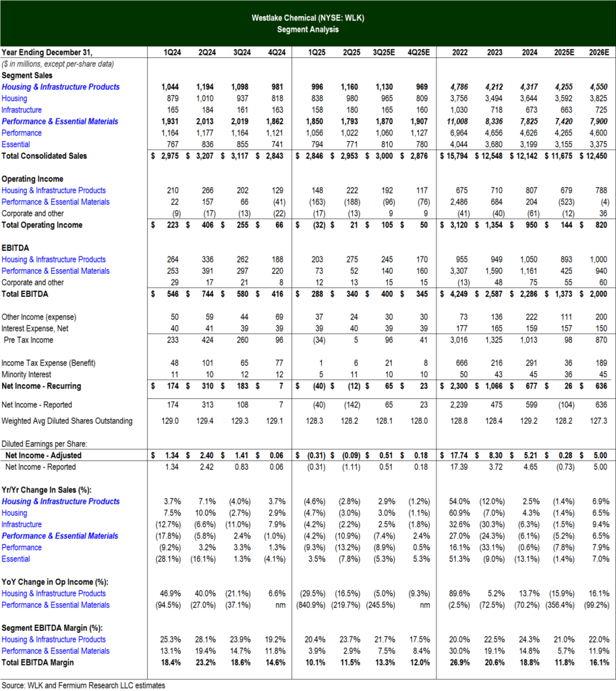Click the 2Q25 column header
This screenshot has width=616, height=691.
(352, 53)
